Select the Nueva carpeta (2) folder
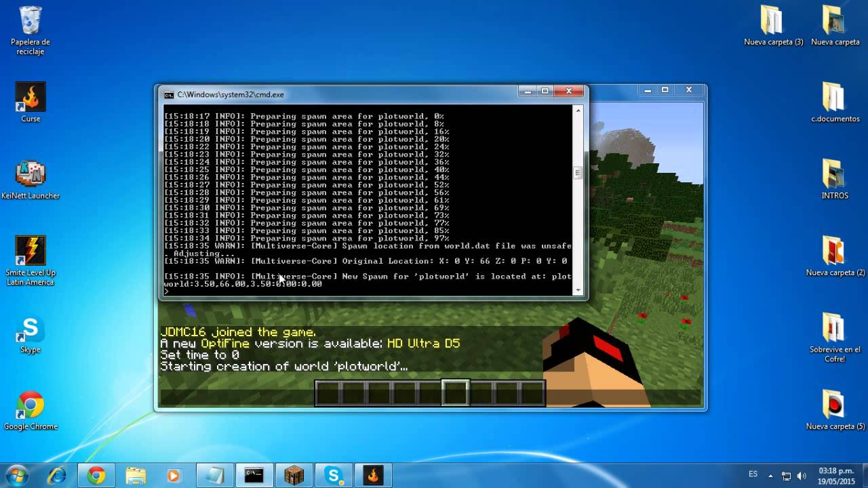The width and height of the screenshot is (868, 488). coord(835,256)
